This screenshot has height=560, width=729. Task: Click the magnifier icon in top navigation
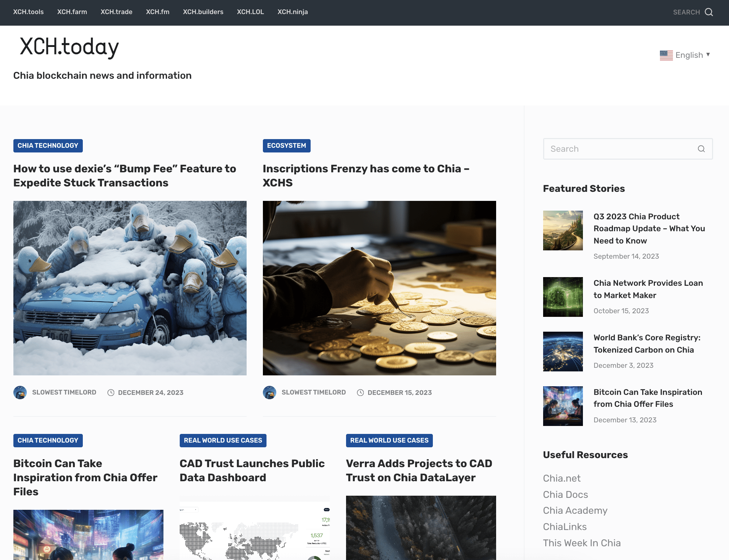[709, 12]
